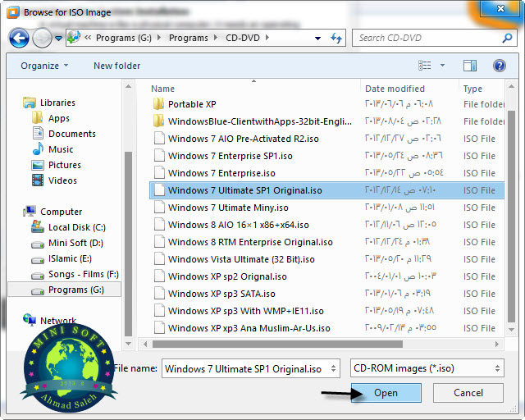Select Windows XP sp3 With WMP+IE11.iso
This screenshot has width=525, height=420.
coord(246,311)
